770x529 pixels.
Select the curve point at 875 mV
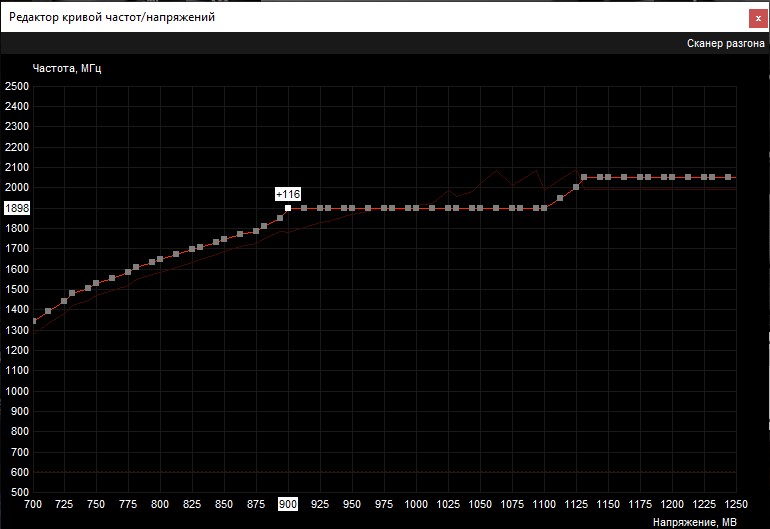coord(256,231)
